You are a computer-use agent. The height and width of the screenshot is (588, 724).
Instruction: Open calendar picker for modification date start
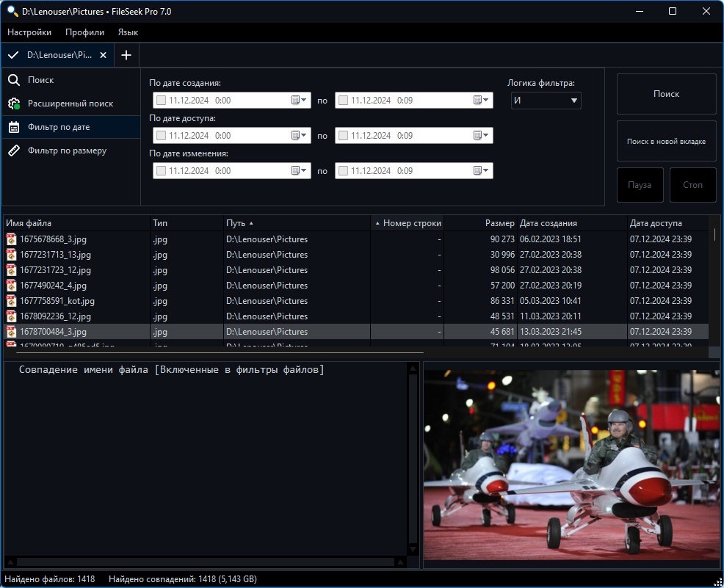point(299,171)
